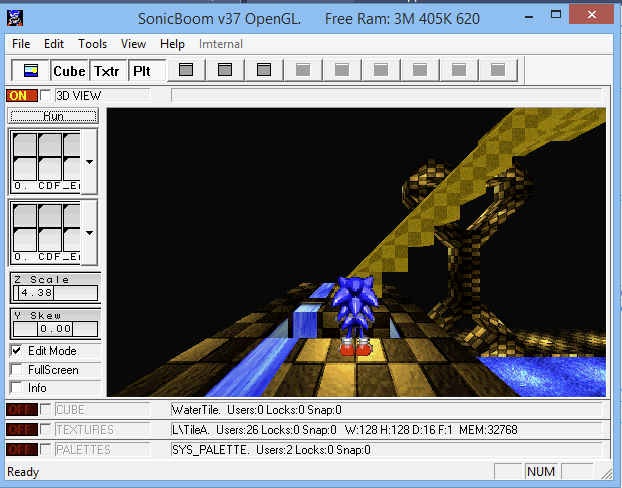
Task: Tick the checkbox beside PALETTES
Action: pyautogui.click(x=46, y=450)
